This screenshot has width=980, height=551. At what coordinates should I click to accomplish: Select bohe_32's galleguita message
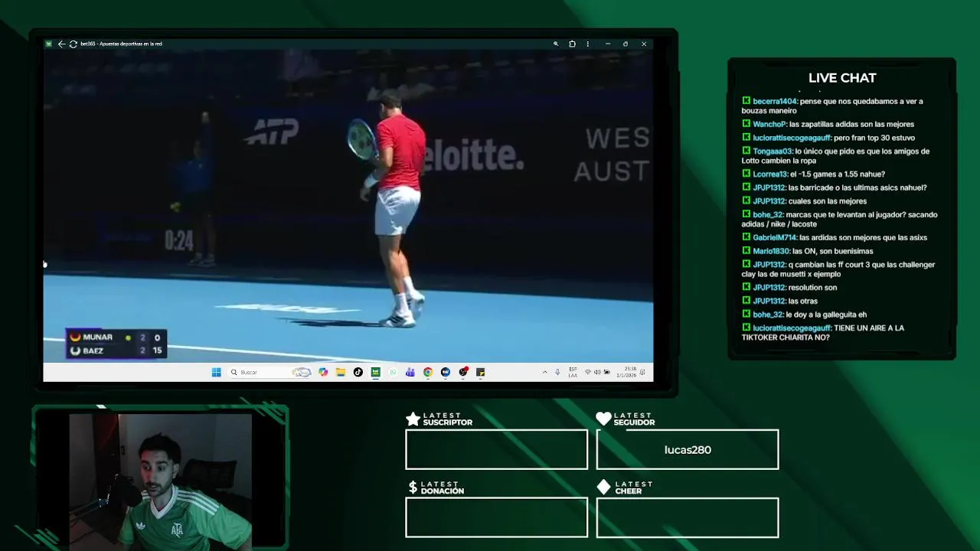point(804,315)
